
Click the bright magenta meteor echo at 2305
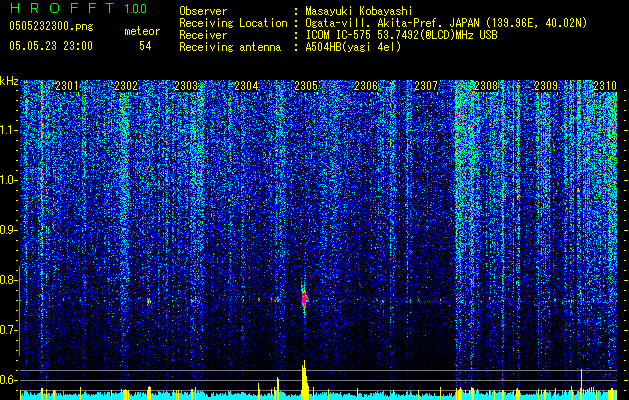[x=304, y=299]
